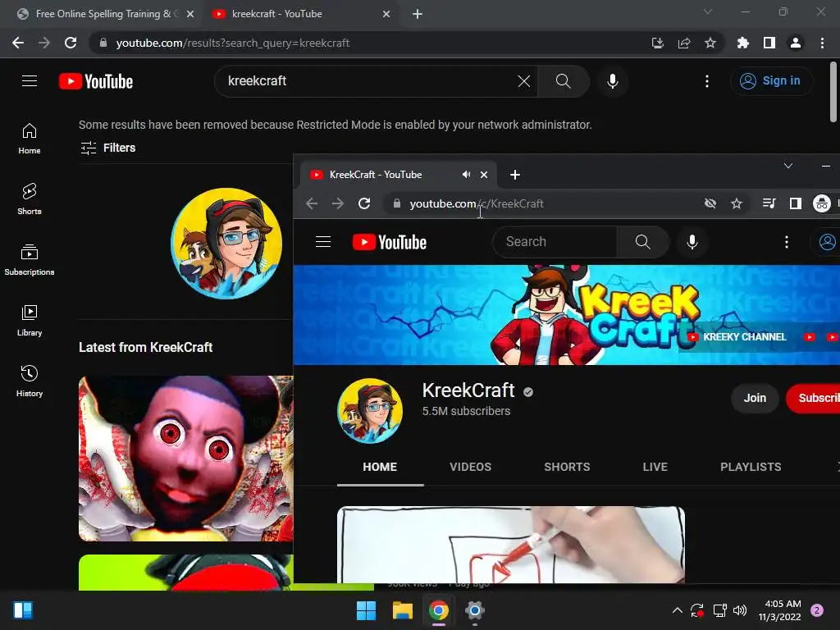Select the LIVE channel tab
The width and height of the screenshot is (840, 630).
655,467
